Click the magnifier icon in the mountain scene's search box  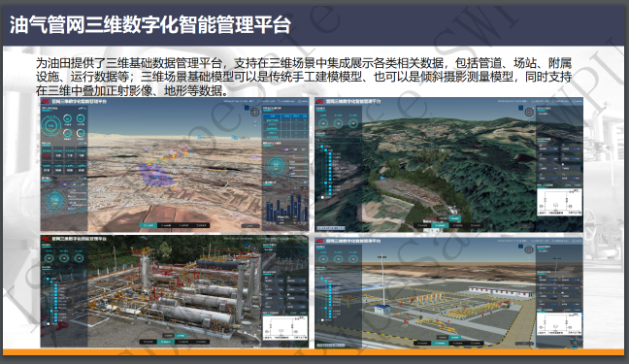point(318,141)
